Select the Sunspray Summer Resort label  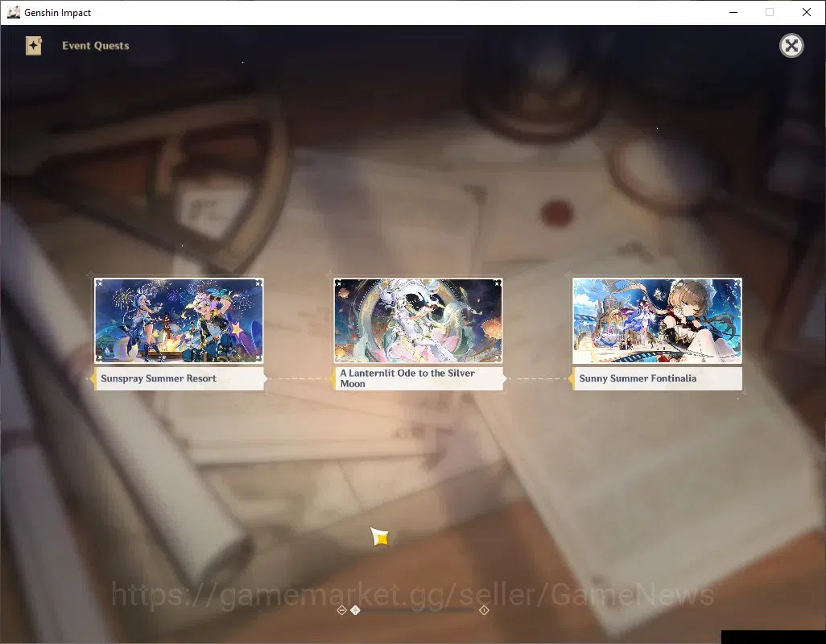(x=179, y=378)
